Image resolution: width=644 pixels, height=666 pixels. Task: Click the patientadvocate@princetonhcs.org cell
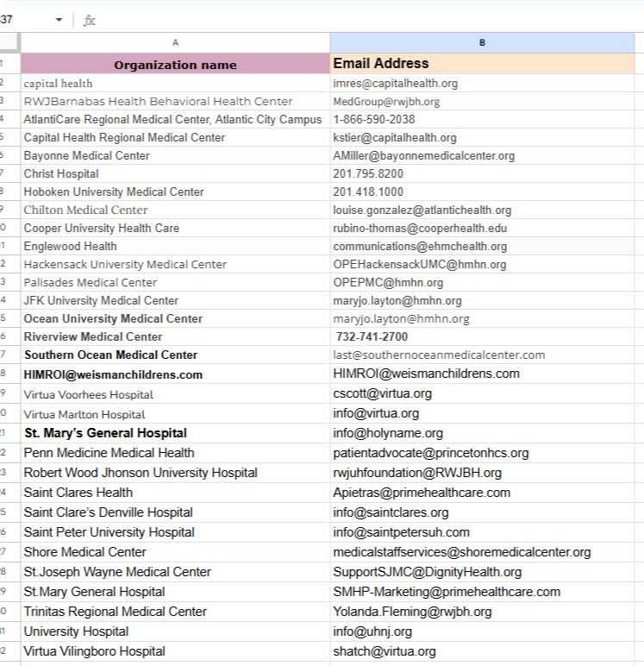click(x=431, y=453)
